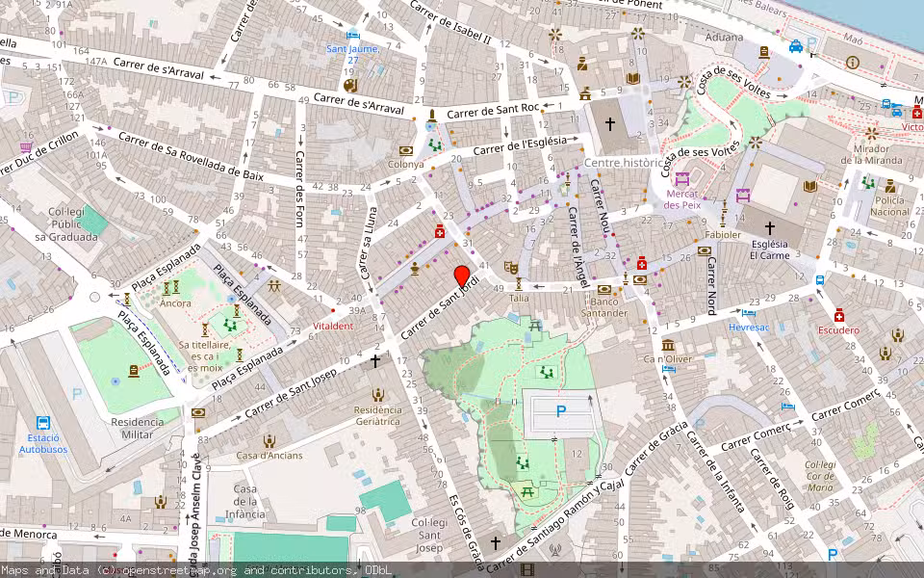Click the Estació Autobusos bus station icon
Viewport: 924px width, 578px height.
point(43,423)
